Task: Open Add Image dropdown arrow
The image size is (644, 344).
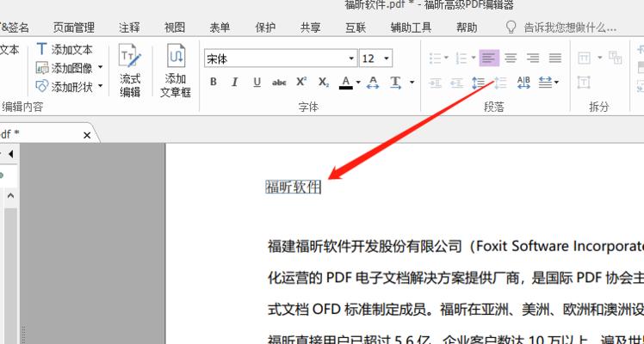Action: click(x=100, y=67)
